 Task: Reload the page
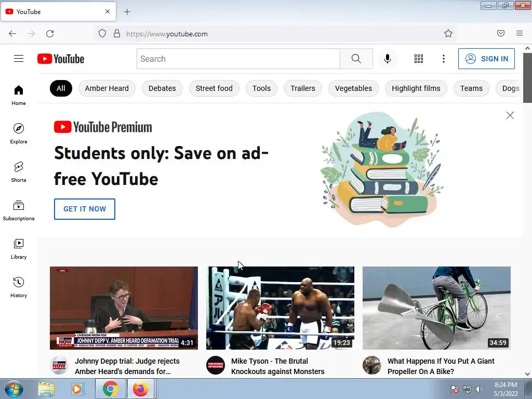50,34
